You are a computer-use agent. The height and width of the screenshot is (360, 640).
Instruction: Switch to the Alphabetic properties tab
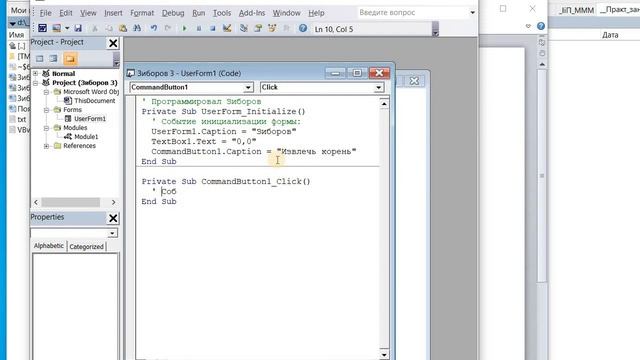pos(49,246)
